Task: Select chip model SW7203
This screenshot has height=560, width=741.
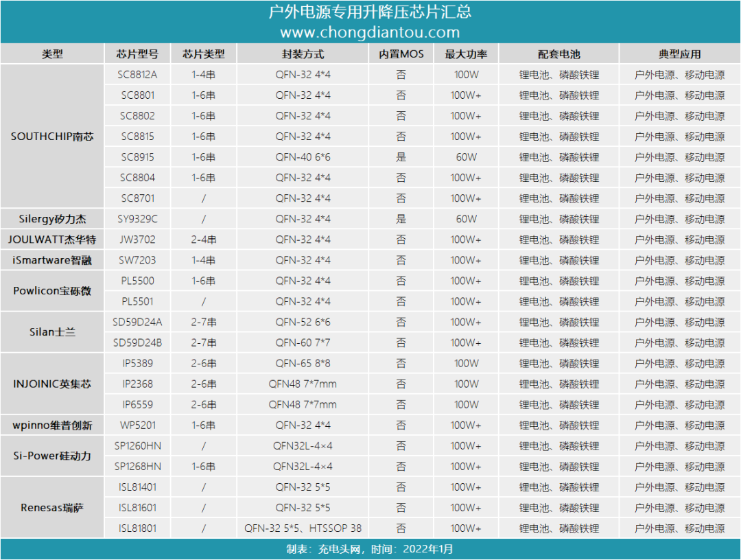Action: [x=137, y=260]
